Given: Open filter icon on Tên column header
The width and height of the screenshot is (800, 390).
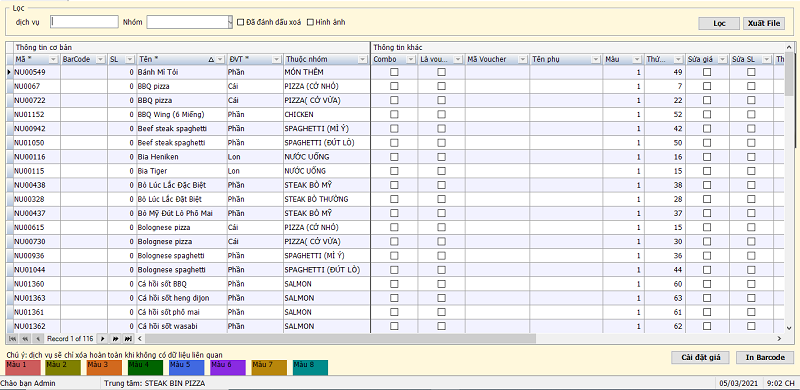Looking at the screenshot, I should pos(220,60).
